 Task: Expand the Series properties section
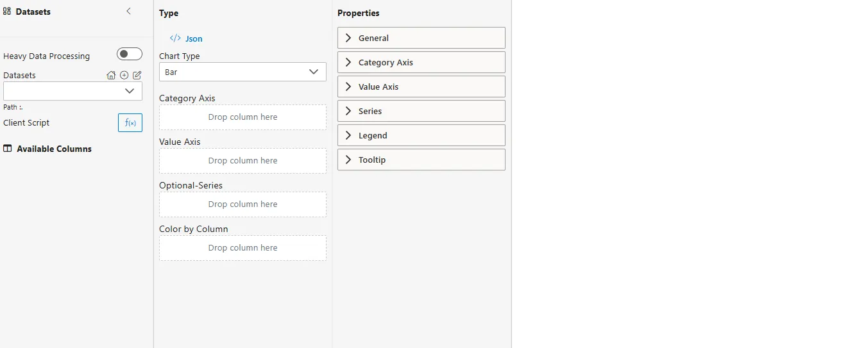pos(421,111)
